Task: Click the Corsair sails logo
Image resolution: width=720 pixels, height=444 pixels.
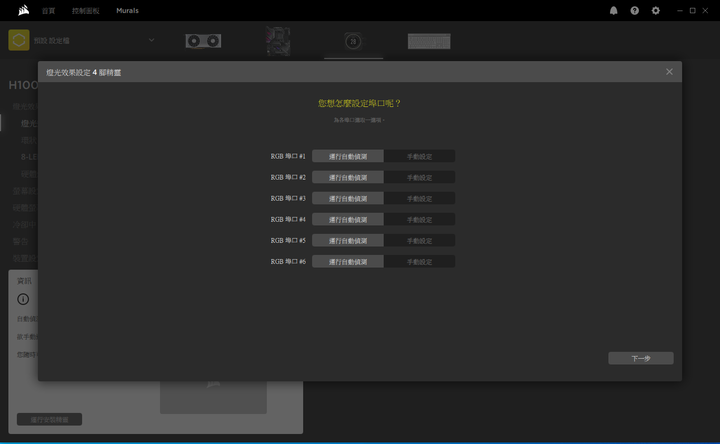Action: [23, 10]
